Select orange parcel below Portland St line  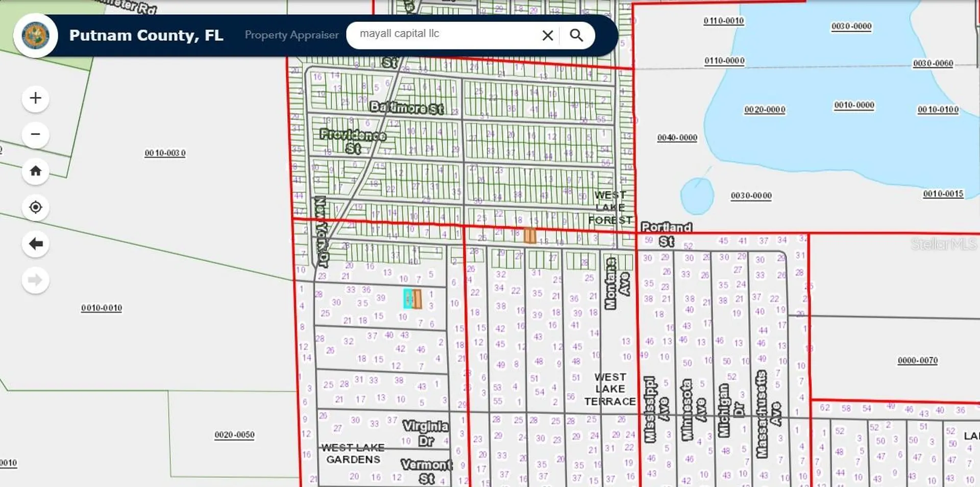[x=530, y=236]
